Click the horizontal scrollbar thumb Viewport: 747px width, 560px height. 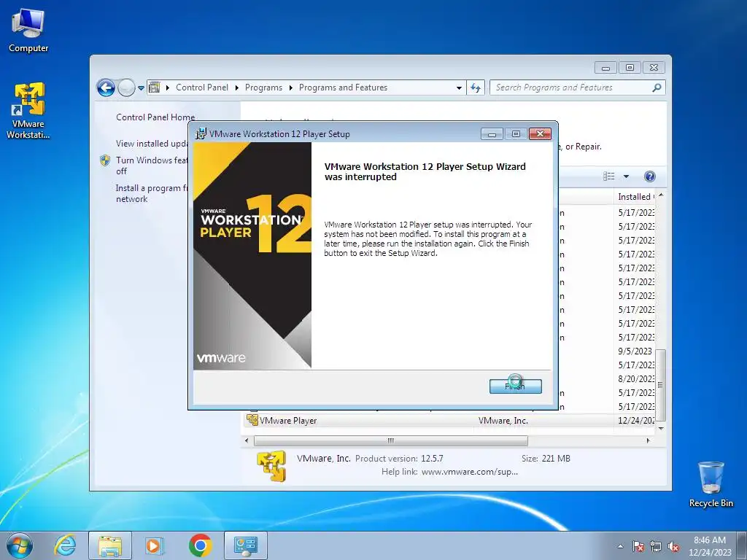[391, 440]
